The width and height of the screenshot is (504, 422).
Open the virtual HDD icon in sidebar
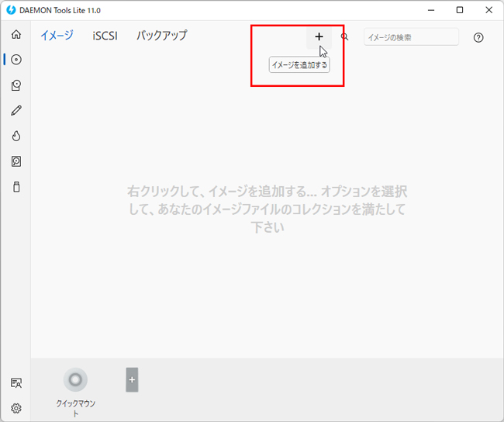pyautogui.click(x=16, y=161)
